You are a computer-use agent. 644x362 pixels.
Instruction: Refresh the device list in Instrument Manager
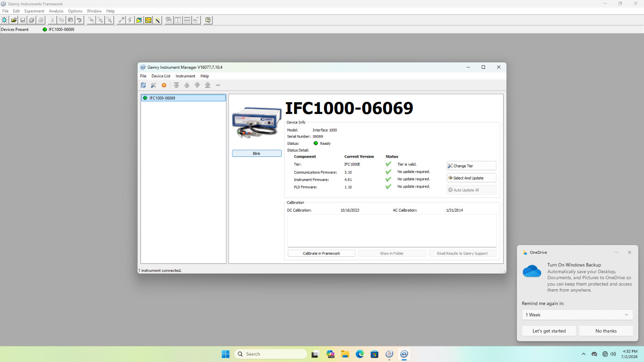click(x=143, y=85)
